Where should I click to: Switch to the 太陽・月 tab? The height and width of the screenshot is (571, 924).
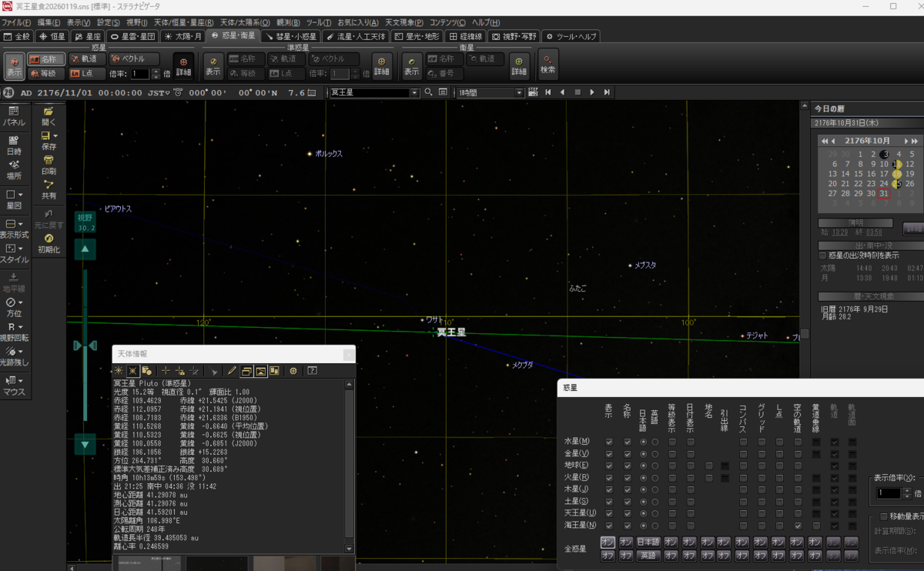coord(182,36)
